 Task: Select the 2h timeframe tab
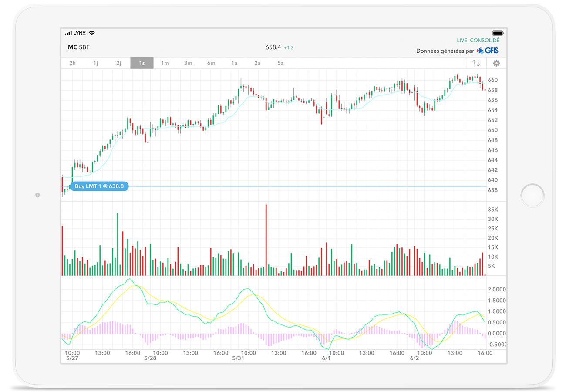point(72,63)
